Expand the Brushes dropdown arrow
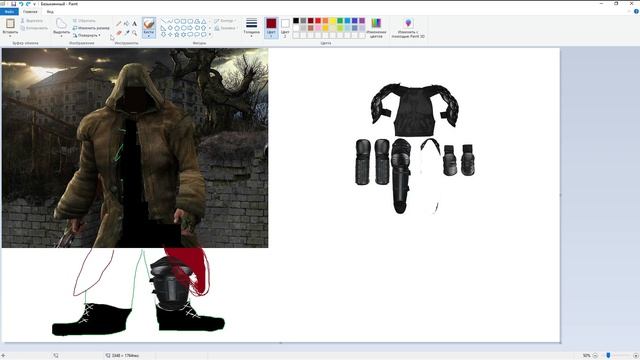640x360 pixels. 149,36
